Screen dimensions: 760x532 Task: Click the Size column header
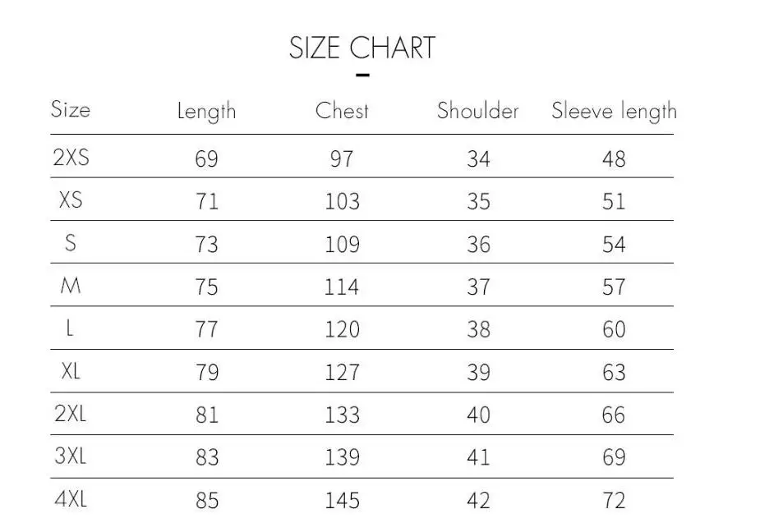(x=71, y=109)
